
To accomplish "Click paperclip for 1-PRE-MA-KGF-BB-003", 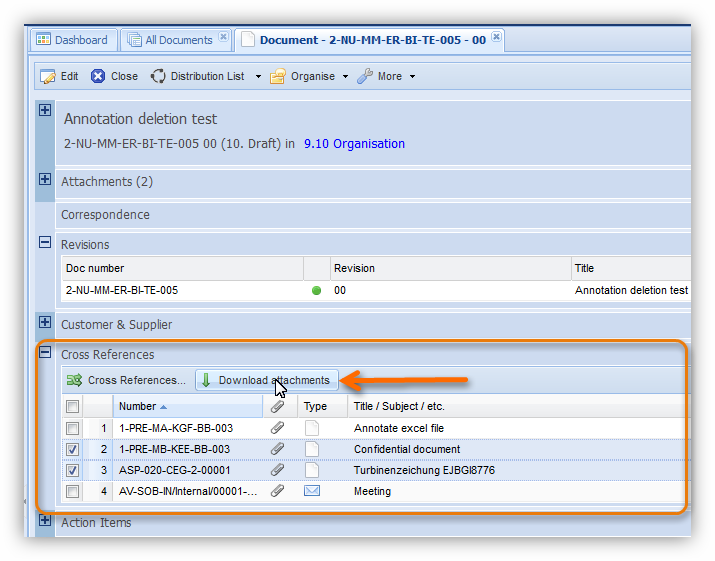I will coord(277,428).
